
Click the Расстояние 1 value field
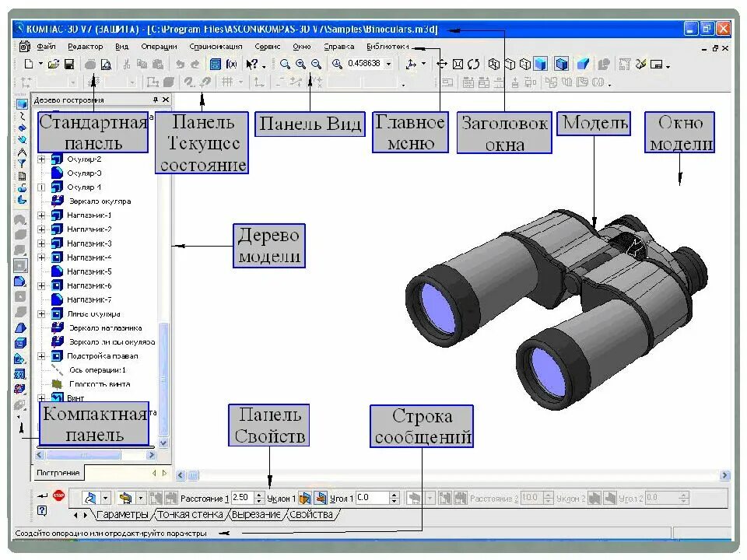coord(243,498)
